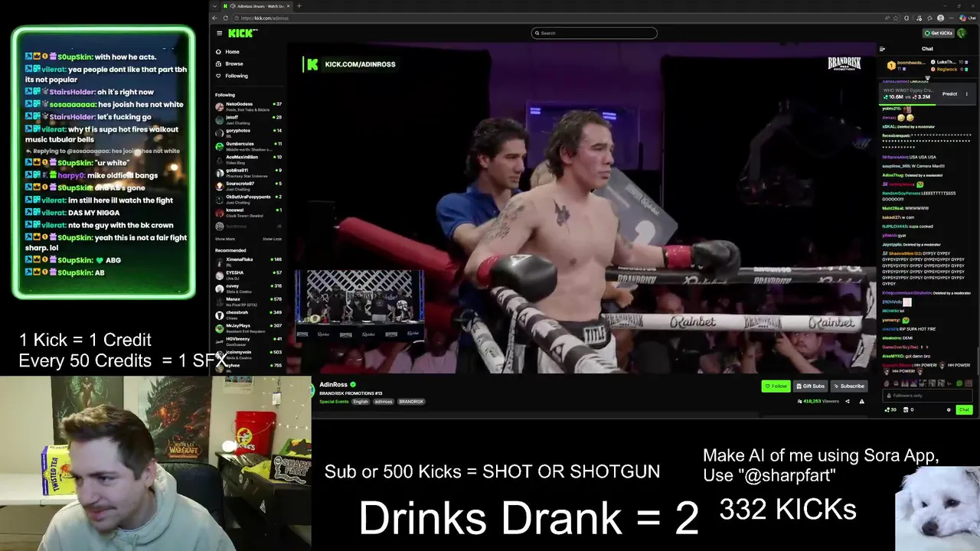Open cuvey in Recommended list
980x551 pixels.
pyautogui.click(x=248, y=287)
